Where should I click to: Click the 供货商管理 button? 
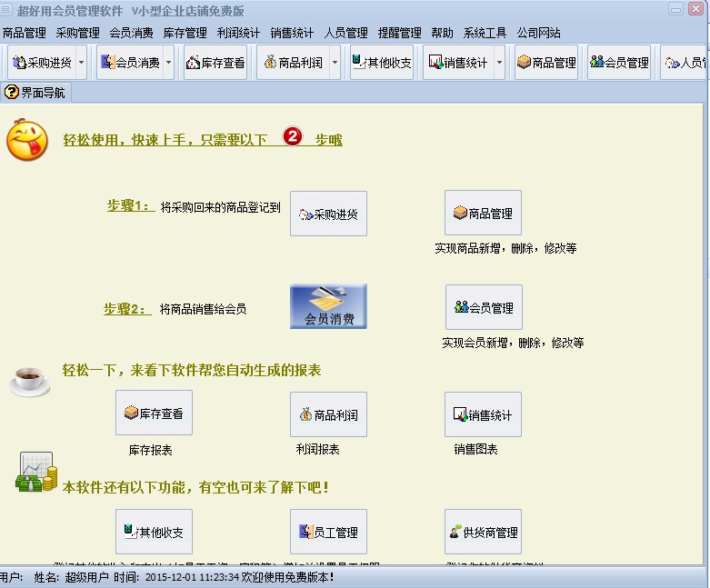coord(483,532)
